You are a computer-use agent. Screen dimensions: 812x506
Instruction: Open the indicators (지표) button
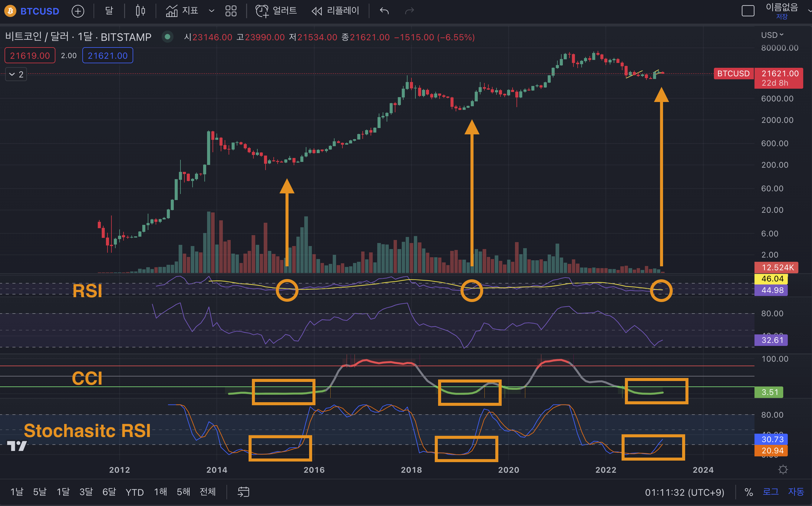tap(183, 11)
